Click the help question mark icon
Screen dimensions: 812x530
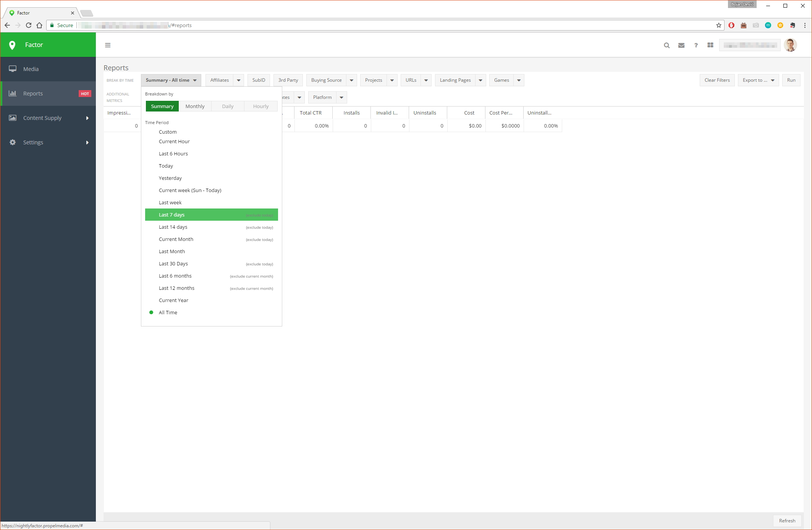pos(696,45)
